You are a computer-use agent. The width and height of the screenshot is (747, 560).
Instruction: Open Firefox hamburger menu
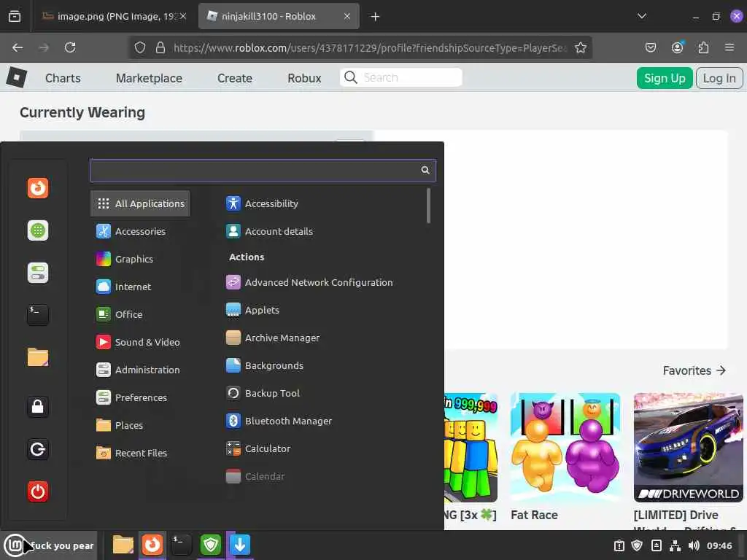point(729,47)
